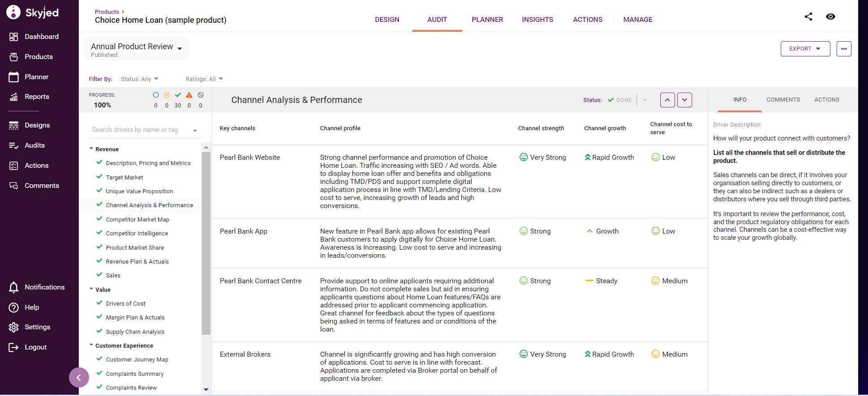868x396 pixels.
Task: Select the COMMENTS panel tab
Action: coord(783,100)
